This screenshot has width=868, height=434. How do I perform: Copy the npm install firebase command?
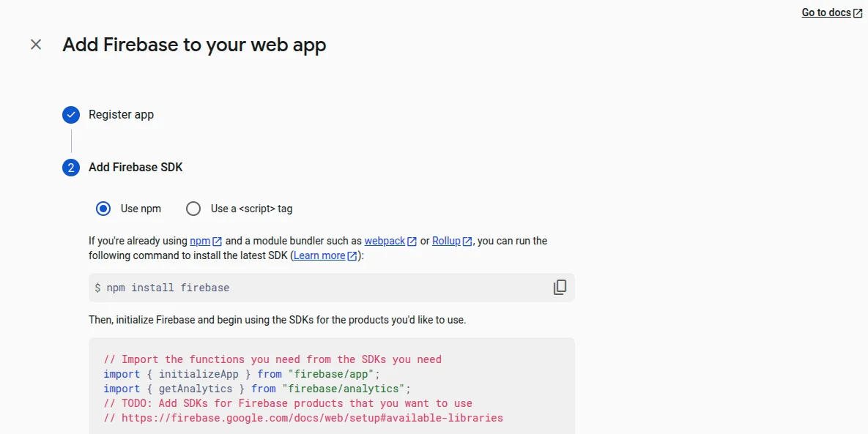pyautogui.click(x=560, y=288)
